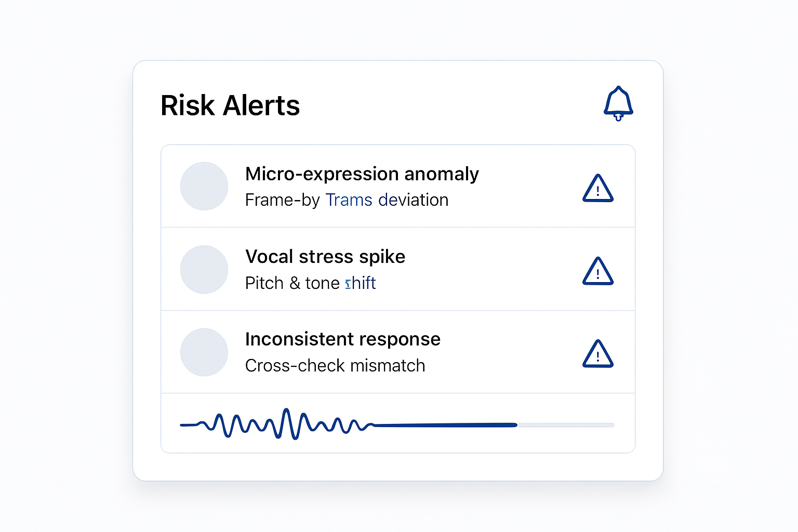Select avatar circle beside Micro-expression anomaly
Screen dimensions: 798x532
tap(204, 186)
